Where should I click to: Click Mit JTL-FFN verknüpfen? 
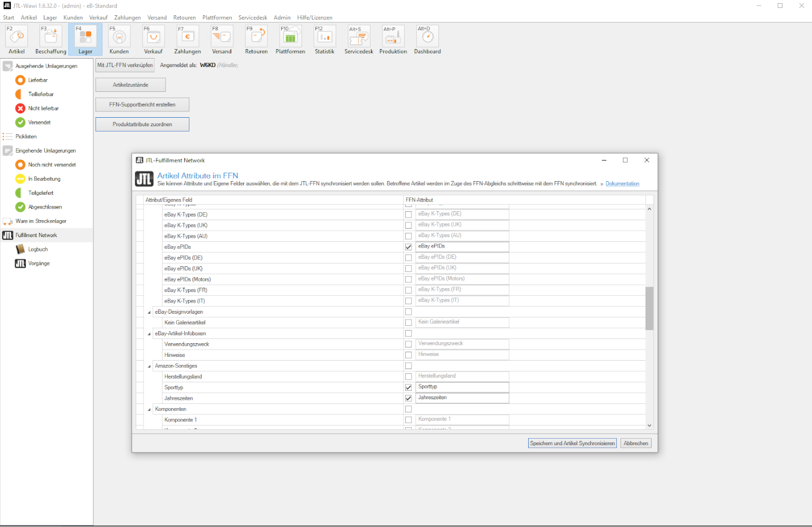tap(125, 65)
